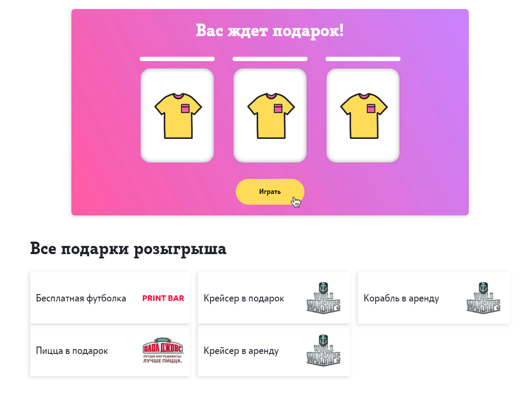Click the white bar above right slot
The height and width of the screenshot is (396, 532).
363,59
